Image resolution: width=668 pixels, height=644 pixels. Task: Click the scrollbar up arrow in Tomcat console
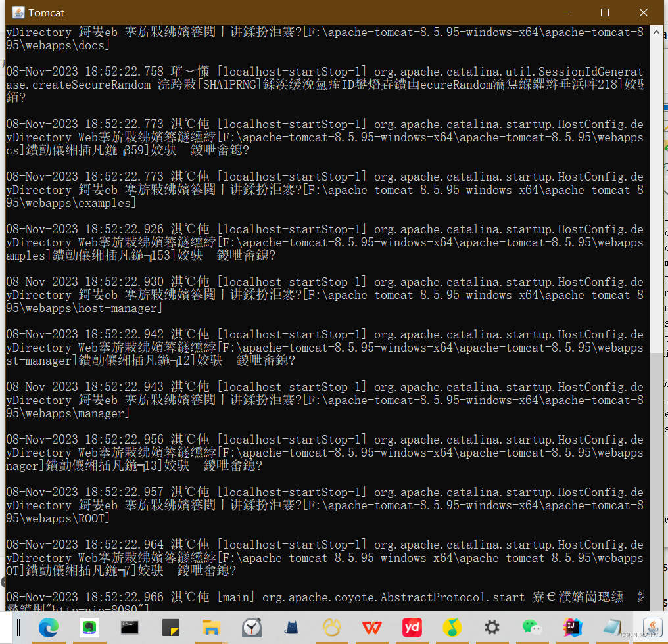656,32
